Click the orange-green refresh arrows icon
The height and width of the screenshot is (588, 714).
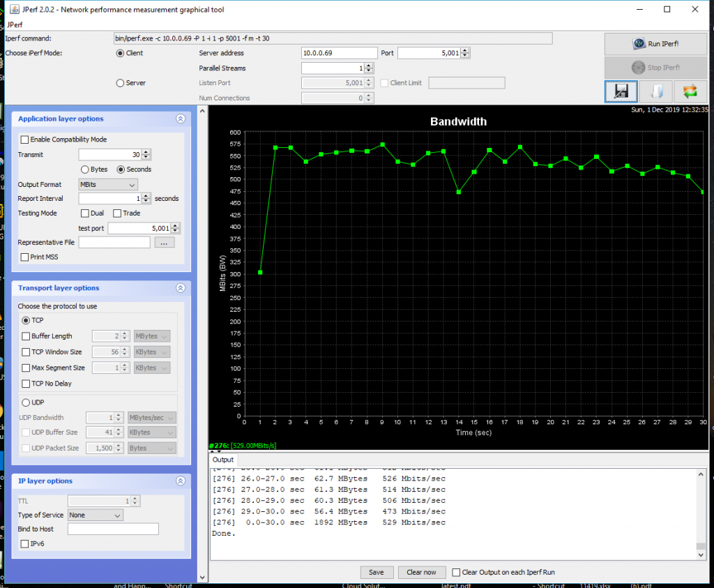tap(690, 91)
